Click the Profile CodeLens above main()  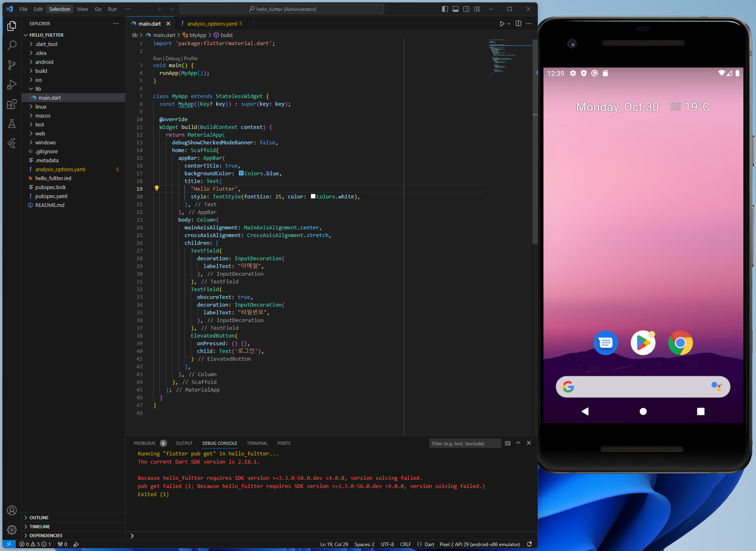[x=191, y=59]
